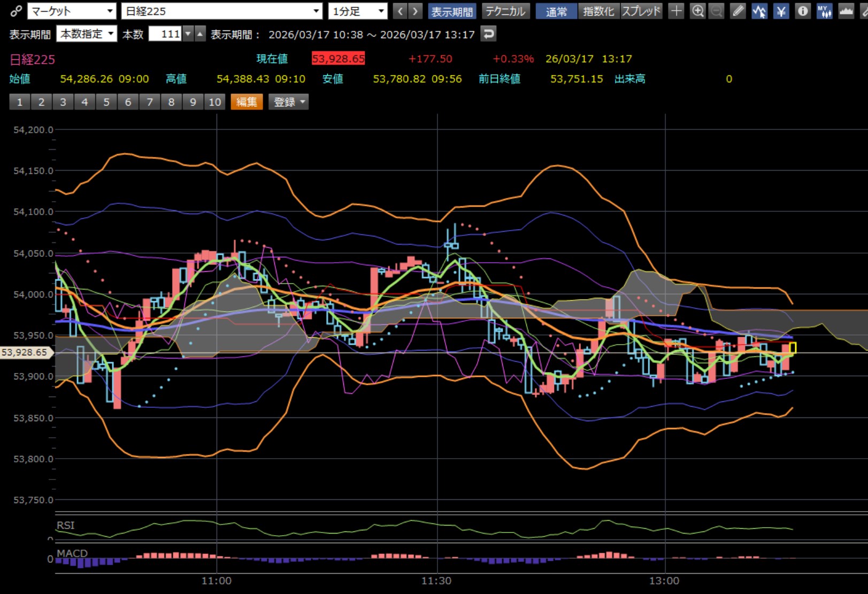Click the yen currency icon
This screenshot has height=594, width=868.
pos(781,11)
